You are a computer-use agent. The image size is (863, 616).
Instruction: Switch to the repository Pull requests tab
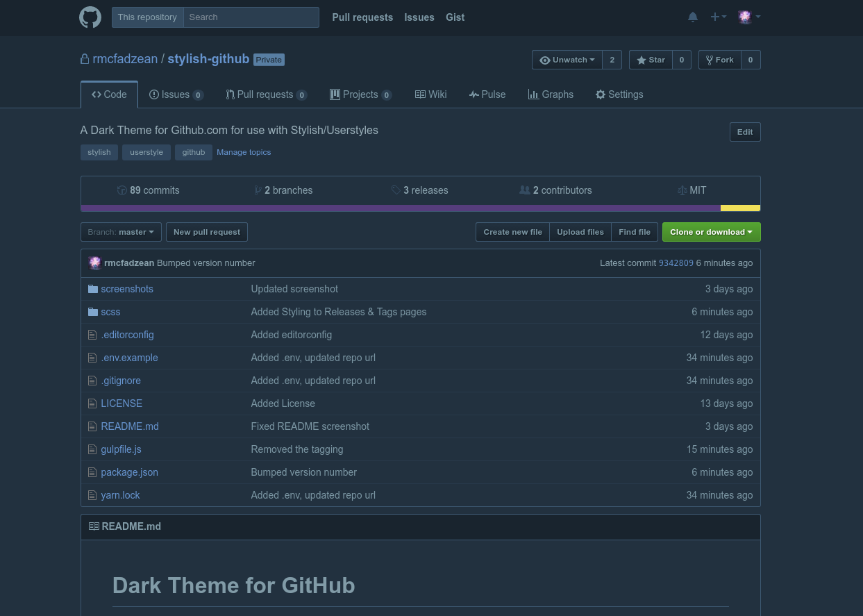pos(267,94)
